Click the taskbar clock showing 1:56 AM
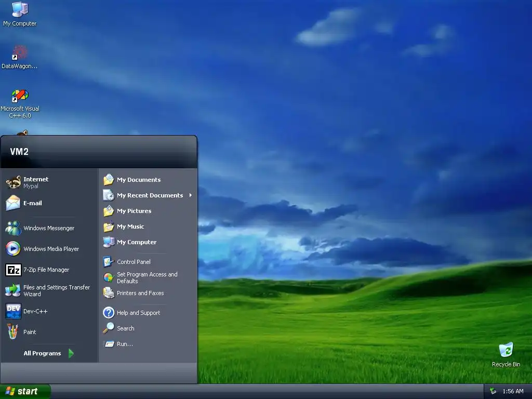 click(x=513, y=391)
